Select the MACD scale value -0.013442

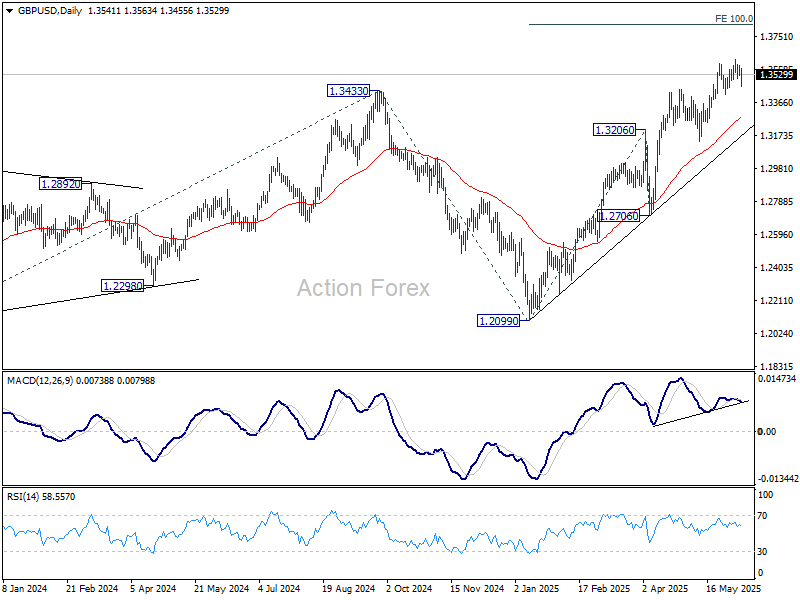tap(778, 479)
